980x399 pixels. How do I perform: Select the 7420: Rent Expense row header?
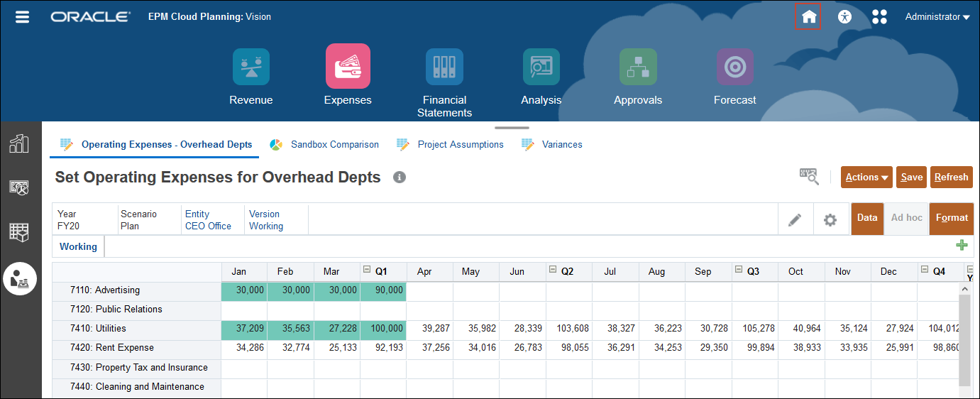(x=137, y=348)
